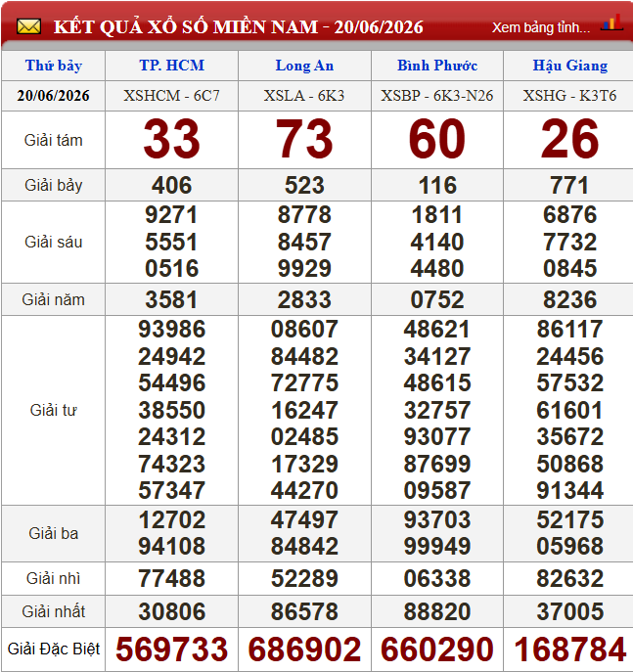
Task: Click Giải ba number 52175
Action: pyautogui.click(x=570, y=519)
